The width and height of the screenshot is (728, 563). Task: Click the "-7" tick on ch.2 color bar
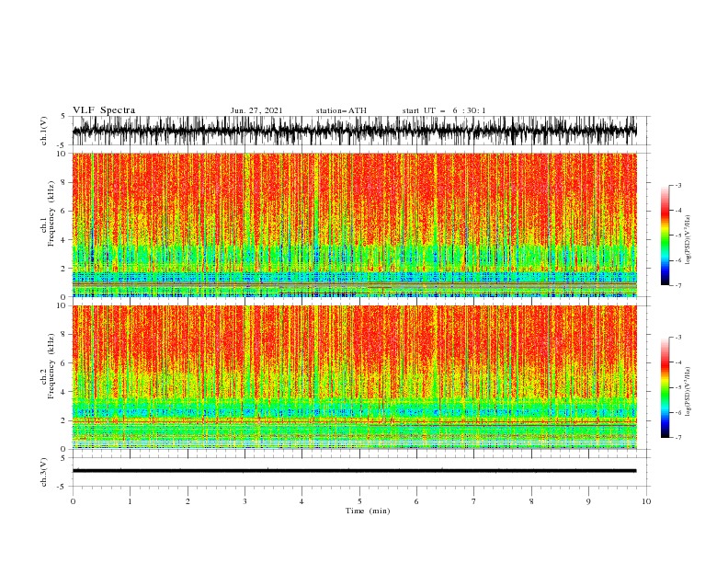(677, 438)
